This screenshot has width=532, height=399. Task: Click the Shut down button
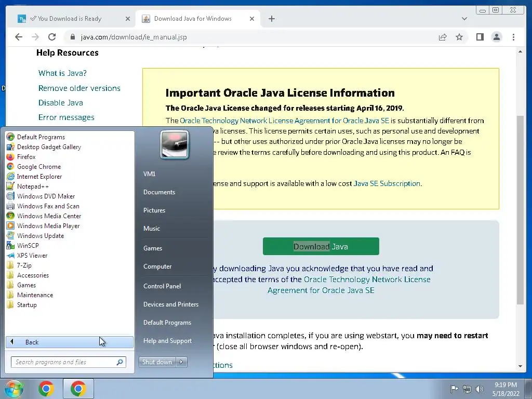[157, 362]
